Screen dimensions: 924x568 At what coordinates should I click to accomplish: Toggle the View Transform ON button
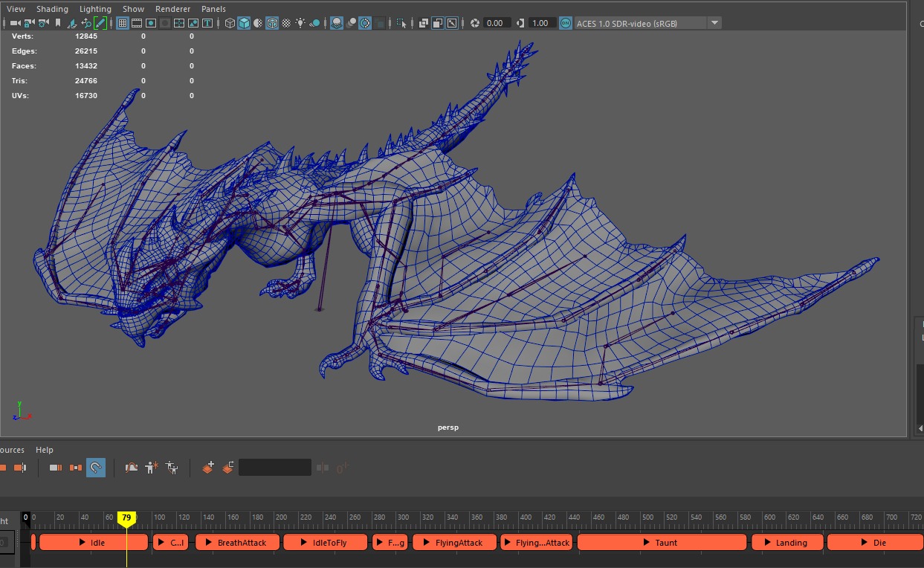tap(566, 23)
